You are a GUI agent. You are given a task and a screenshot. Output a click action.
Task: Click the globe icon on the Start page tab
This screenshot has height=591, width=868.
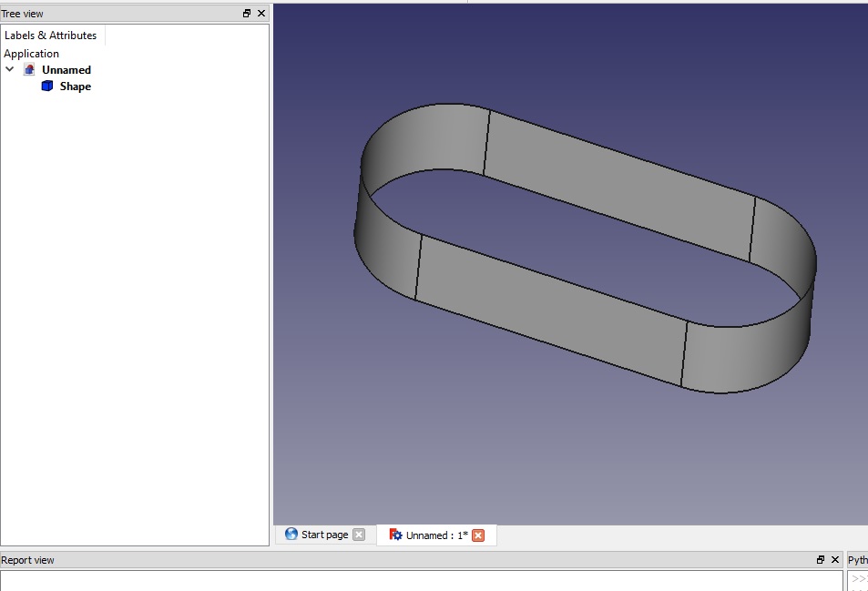[x=291, y=535]
